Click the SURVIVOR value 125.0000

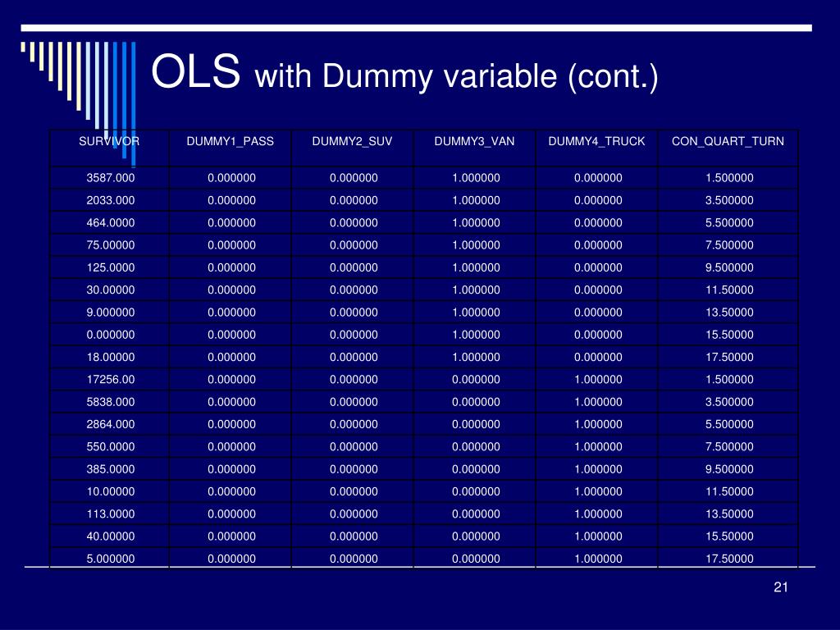tap(111, 268)
